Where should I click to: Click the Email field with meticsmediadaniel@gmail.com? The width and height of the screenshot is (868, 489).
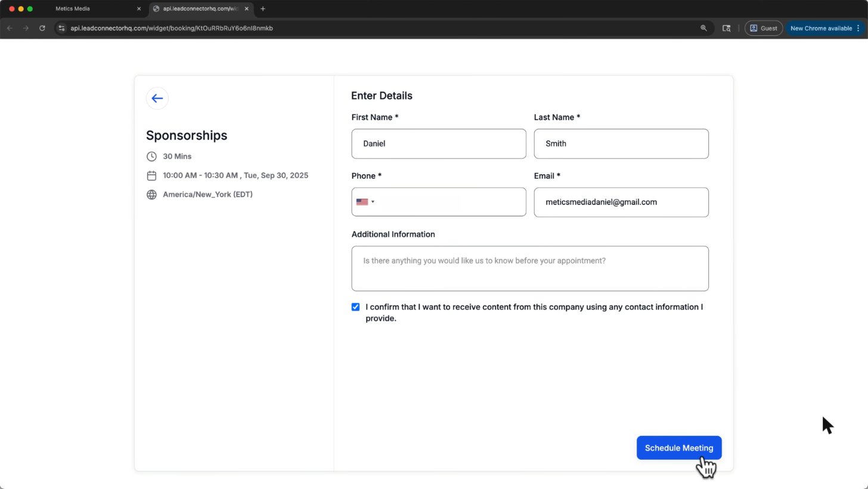pyautogui.click(x=621, y=202)
